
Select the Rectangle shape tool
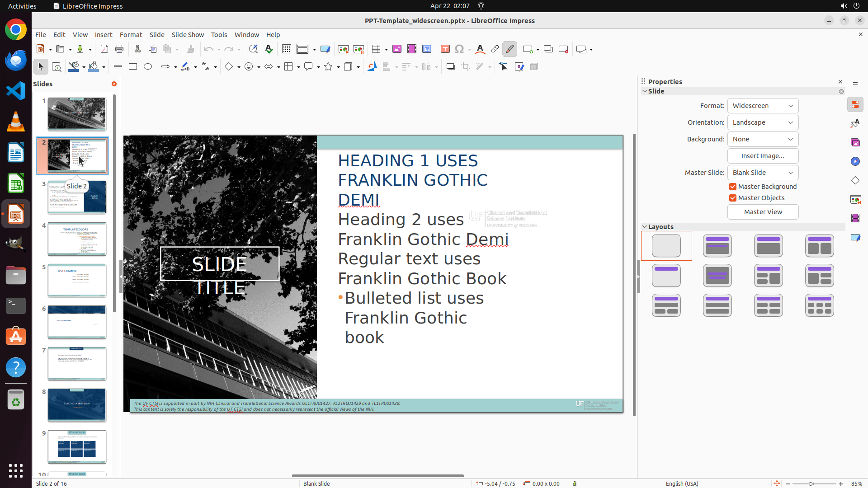[133, 67]
